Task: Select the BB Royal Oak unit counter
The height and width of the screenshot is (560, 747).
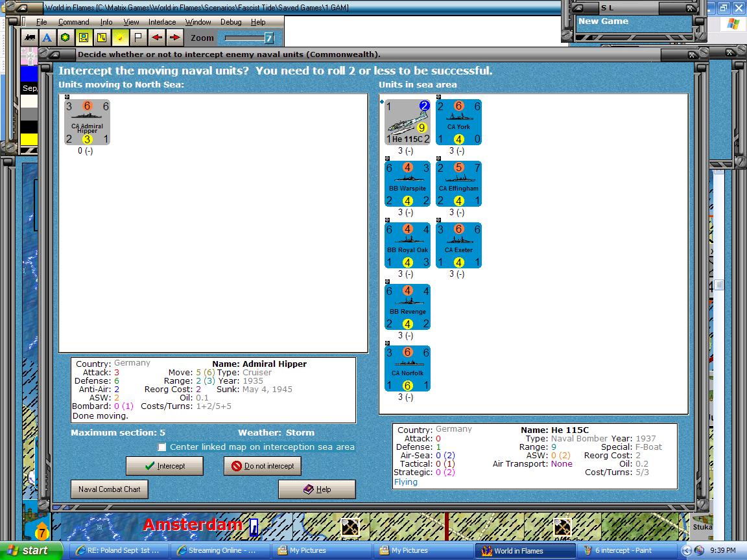Action: 407,245
